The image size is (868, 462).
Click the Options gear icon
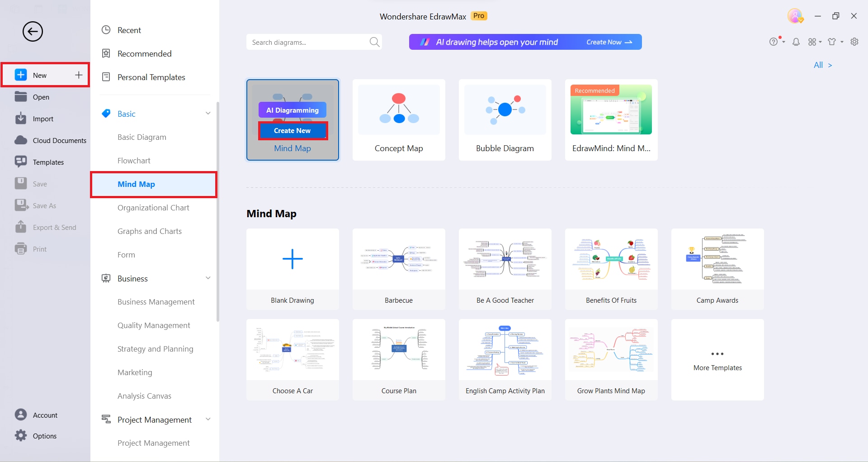tap(21, 436)
